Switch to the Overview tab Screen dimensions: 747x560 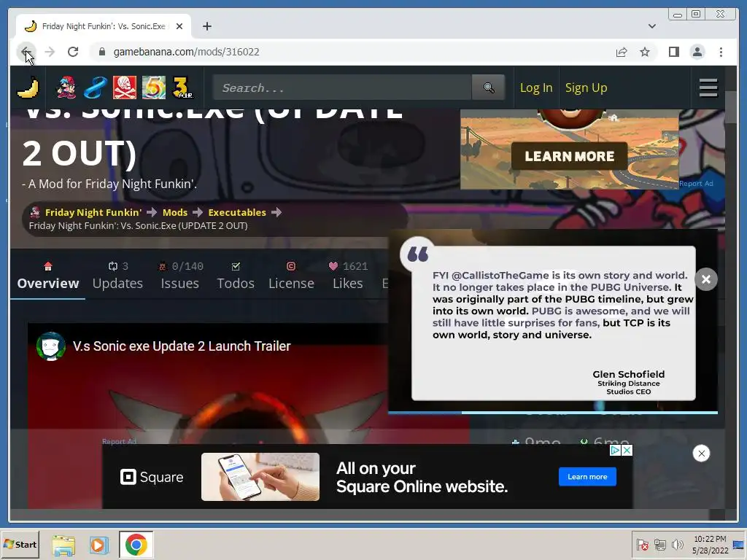pyautogui.click(x=48, y=276)
